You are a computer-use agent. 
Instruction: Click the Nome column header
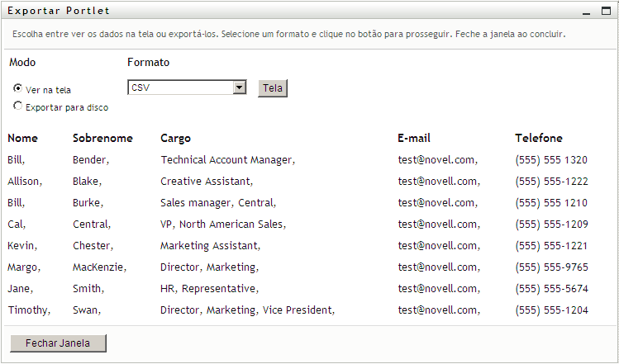pos(23,139)
